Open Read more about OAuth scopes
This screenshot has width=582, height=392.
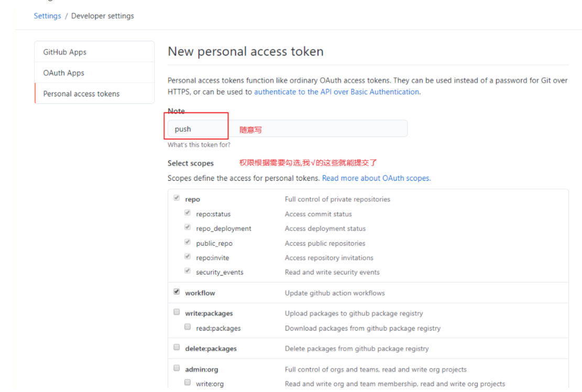click(x=376, y=178)
